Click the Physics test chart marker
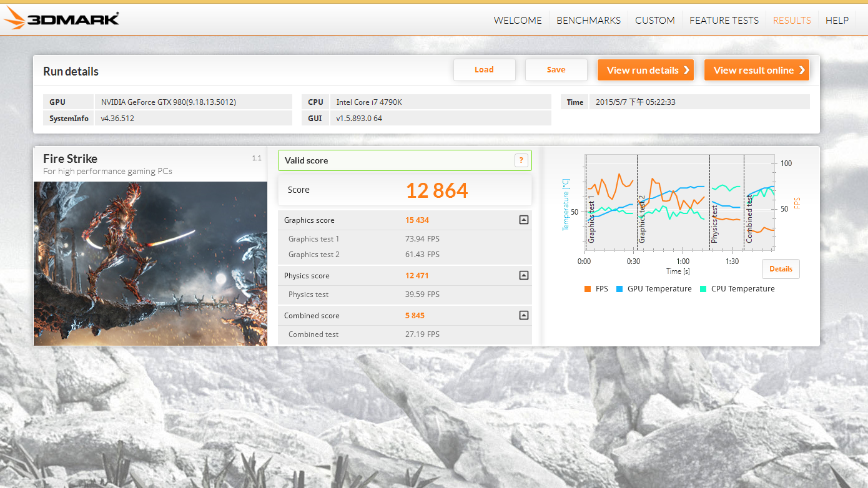 point(714,224)
